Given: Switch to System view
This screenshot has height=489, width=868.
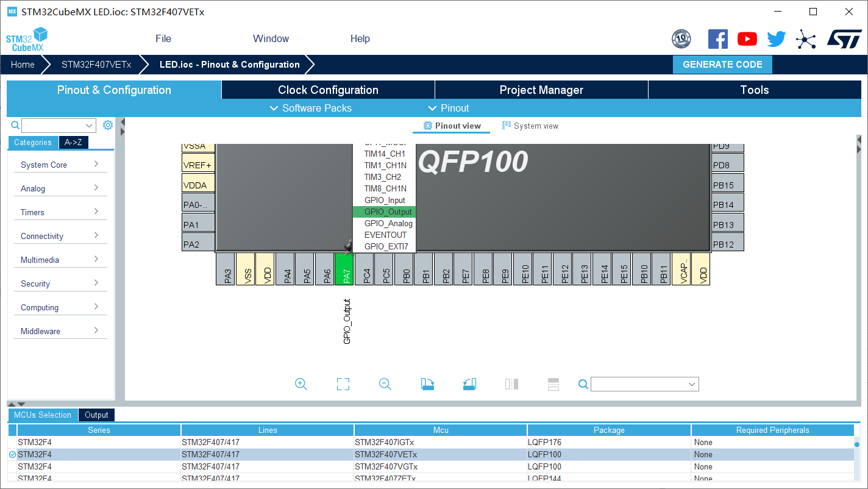Looking at the screenshot, I should coord(530,126).
